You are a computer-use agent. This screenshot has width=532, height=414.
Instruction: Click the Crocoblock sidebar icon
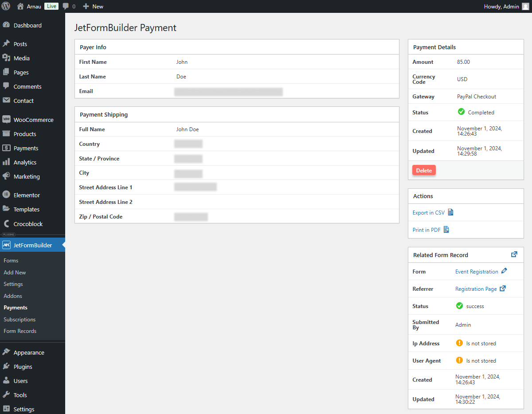click(x=6, y=224)
